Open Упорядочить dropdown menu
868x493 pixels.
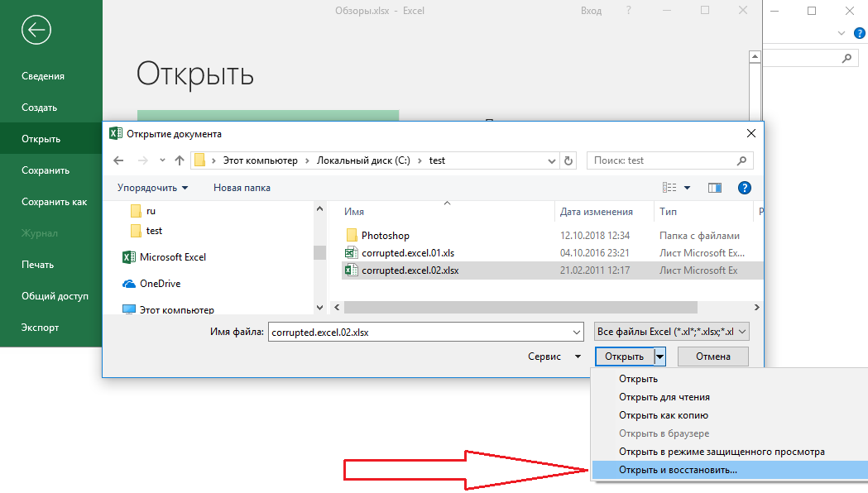coord(153,188)
